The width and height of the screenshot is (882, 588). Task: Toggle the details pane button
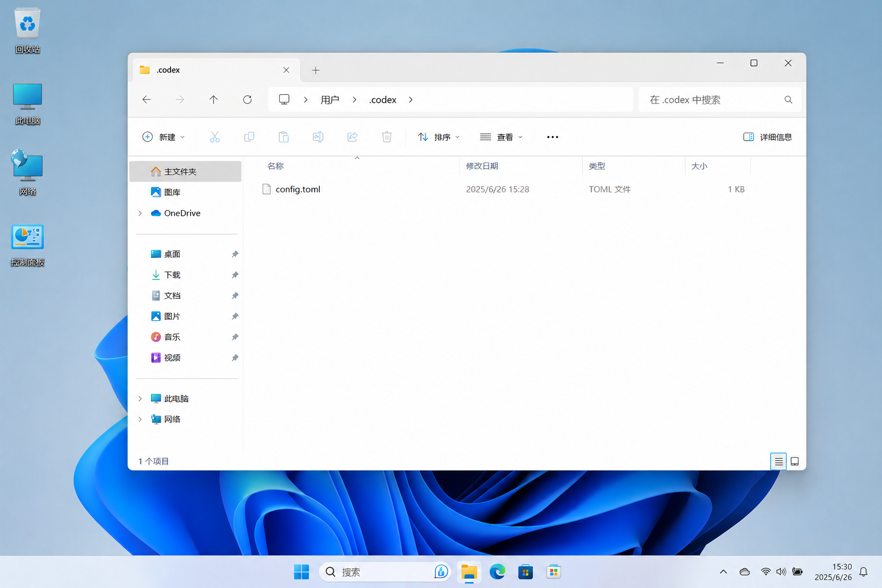point(768,137)
